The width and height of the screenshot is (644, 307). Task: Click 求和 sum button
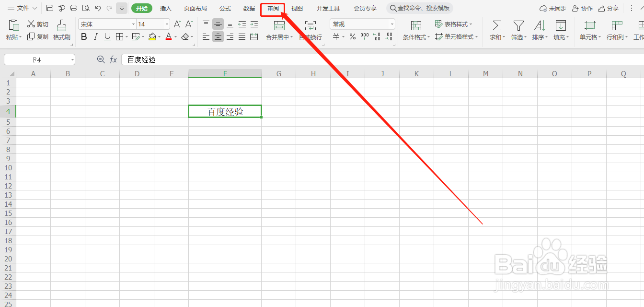497,30
